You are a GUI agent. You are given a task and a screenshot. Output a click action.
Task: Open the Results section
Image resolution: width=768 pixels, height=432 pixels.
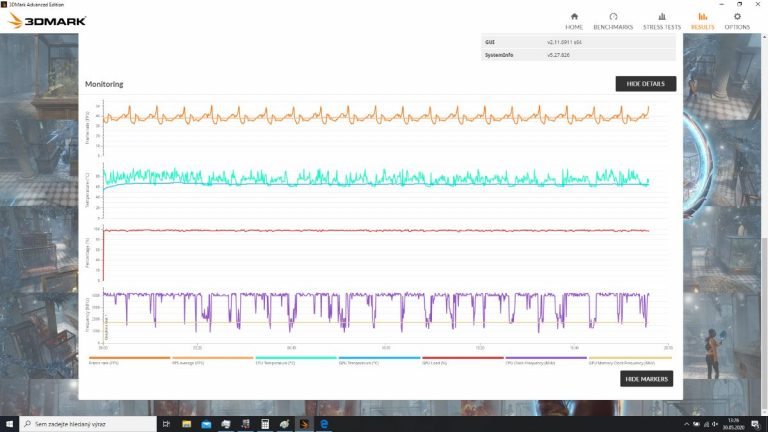[702, 20]
